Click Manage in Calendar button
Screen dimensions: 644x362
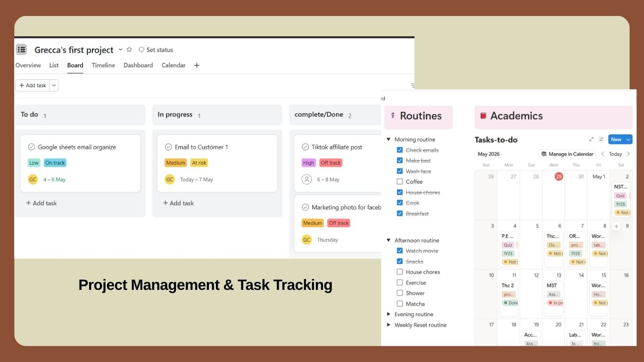click(567, 154)
